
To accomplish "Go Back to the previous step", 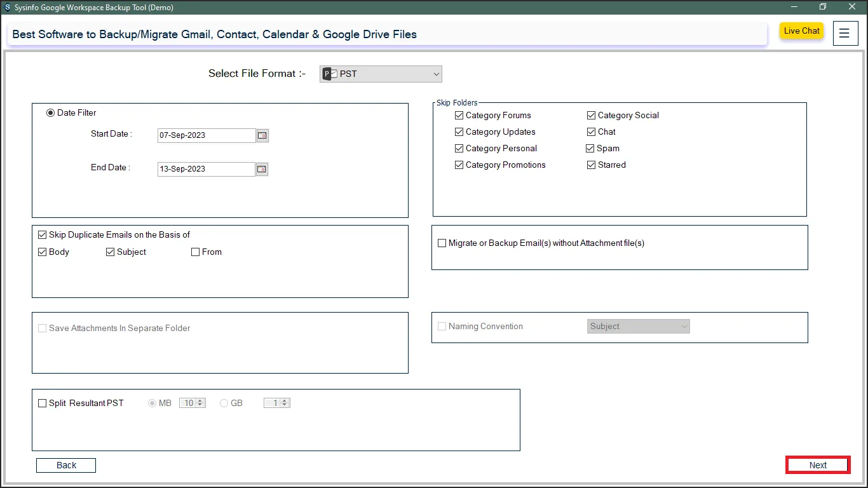I will [66, 465].
